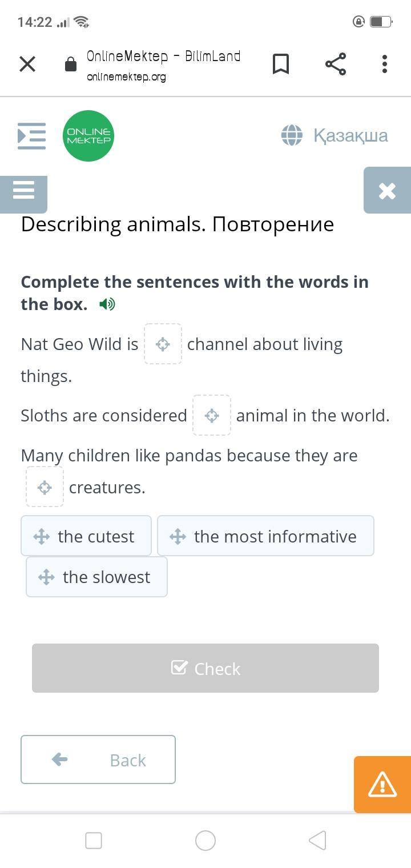
Task: Pick the 'the slowest' word tile
Action: click(96, 577)
